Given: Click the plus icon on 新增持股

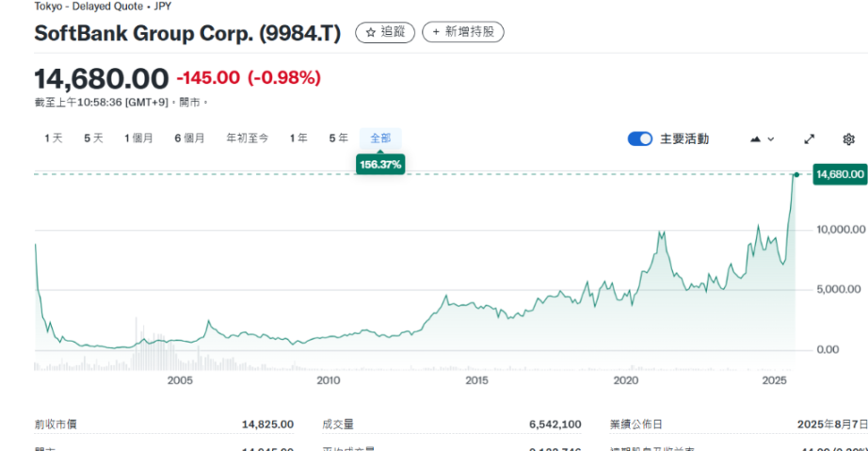Looking at the screenshot, I should [x=436, y=32].
